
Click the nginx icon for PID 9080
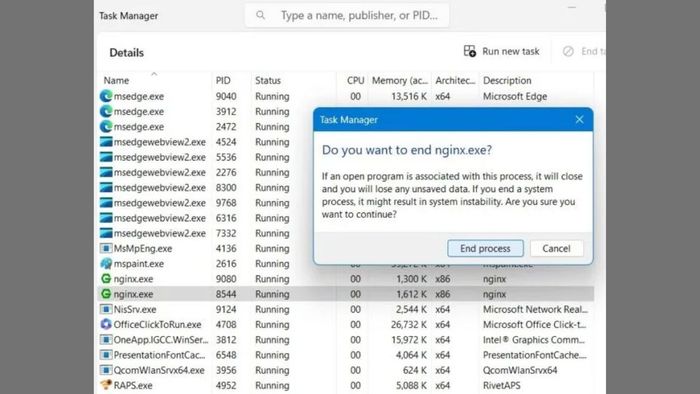106,278
